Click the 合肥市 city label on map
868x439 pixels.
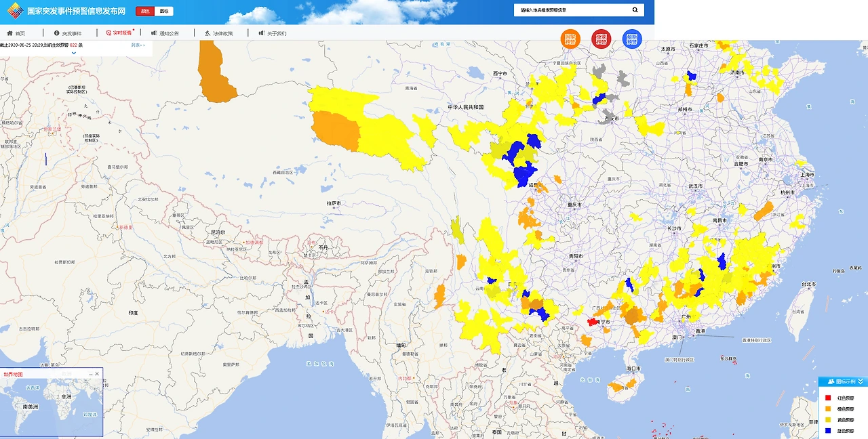(741, 164)
